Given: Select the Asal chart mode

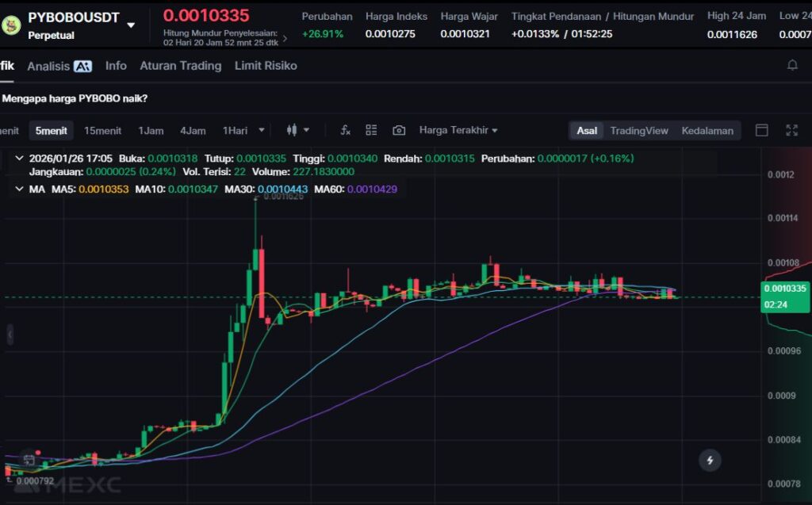Looking at the screenshot, I should [587, 130].
